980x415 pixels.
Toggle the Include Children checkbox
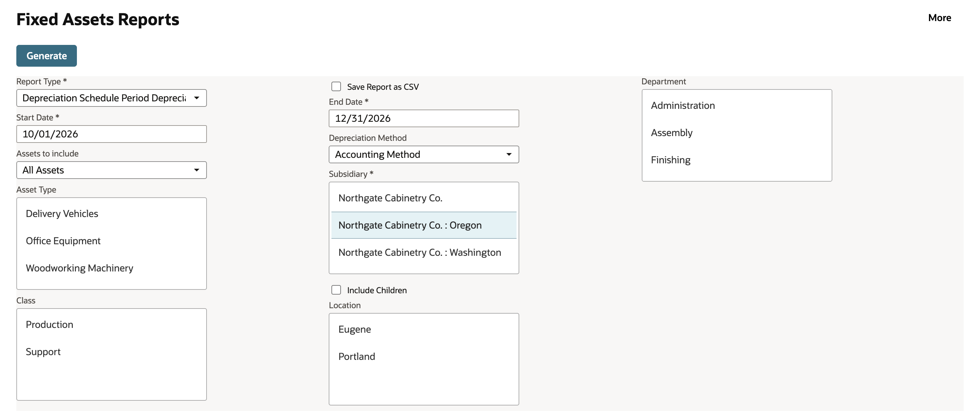(336, 290)
